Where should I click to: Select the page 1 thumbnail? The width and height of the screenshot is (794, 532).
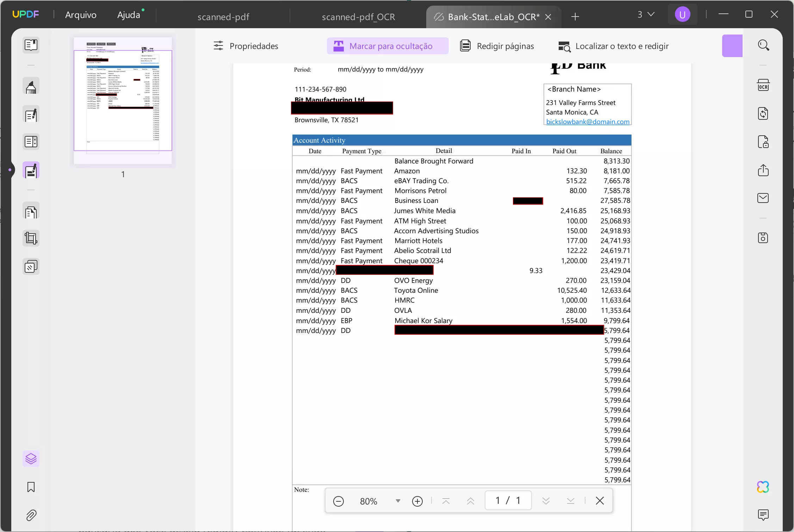click(x=123, y=100)
